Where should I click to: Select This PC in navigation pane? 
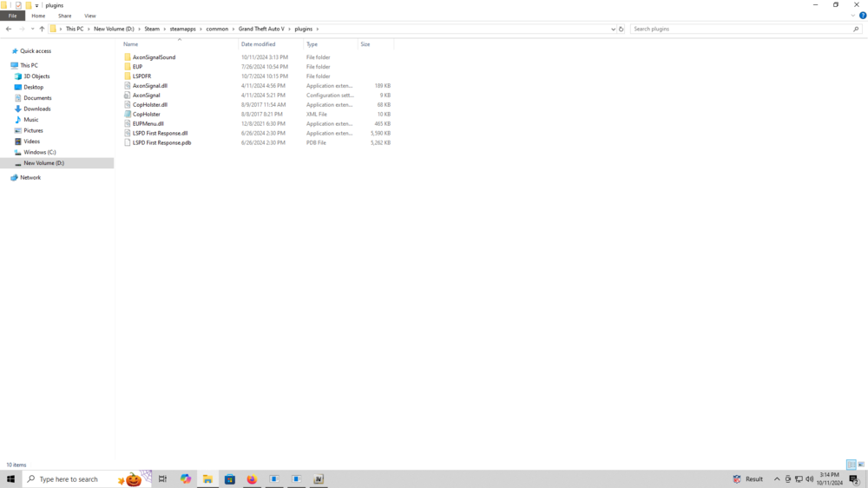tap(29, 65)
